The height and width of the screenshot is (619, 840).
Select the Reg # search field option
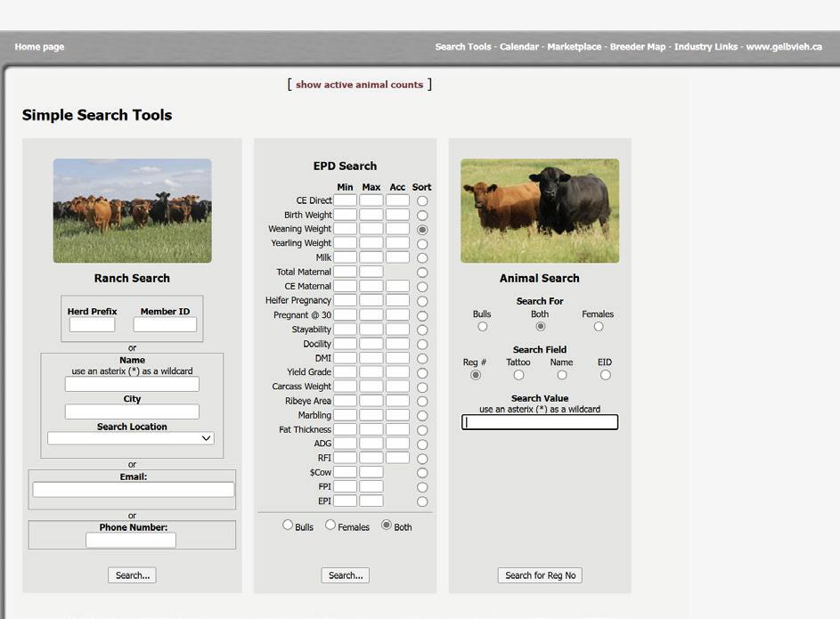[x=475, y=375]
